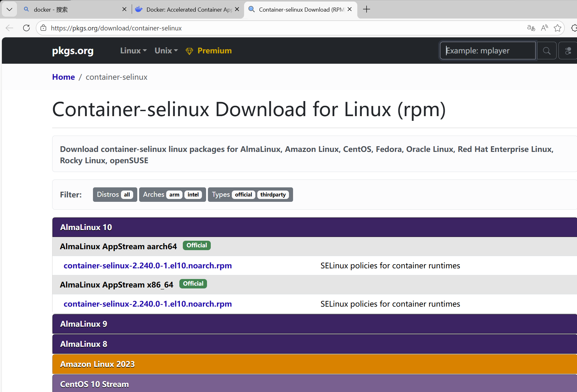577x392 pixels.
Task: Open the Premium link
Action: (x=215, y=51)
